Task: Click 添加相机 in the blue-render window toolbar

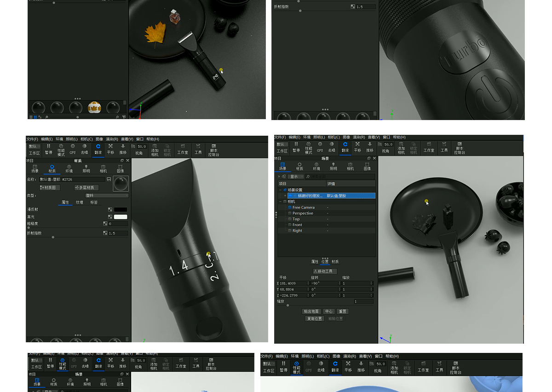Action: [x=394, y=368]
